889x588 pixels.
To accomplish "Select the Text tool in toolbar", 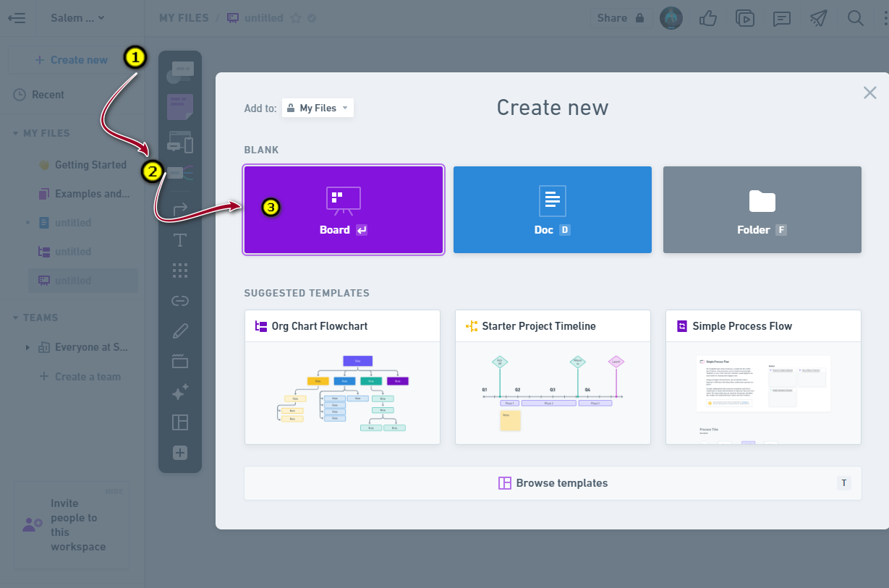I will 180,240.
